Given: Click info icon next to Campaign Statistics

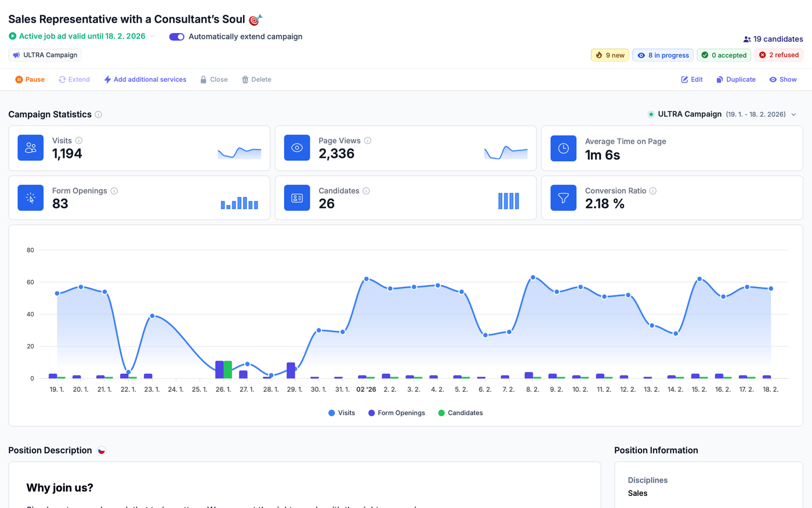Looking at the screenshot, I should click(x=99, y=114).
